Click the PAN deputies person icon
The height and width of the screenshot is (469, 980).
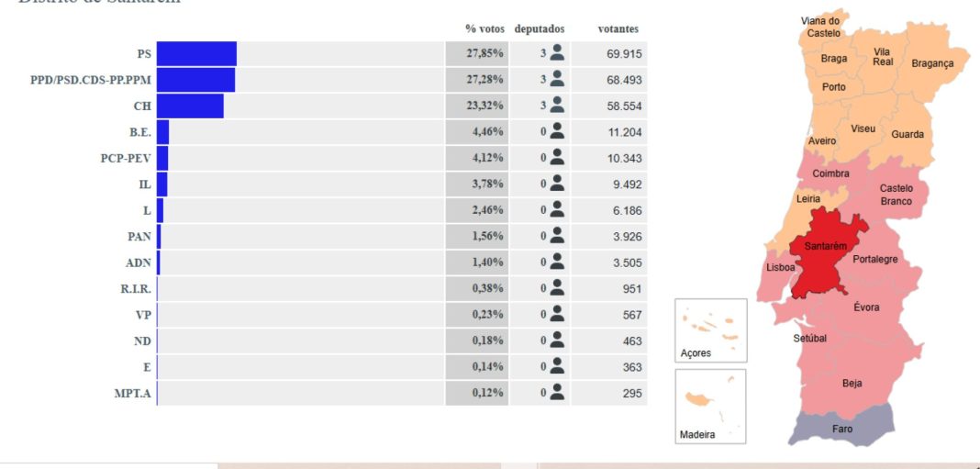click(557, 236)
